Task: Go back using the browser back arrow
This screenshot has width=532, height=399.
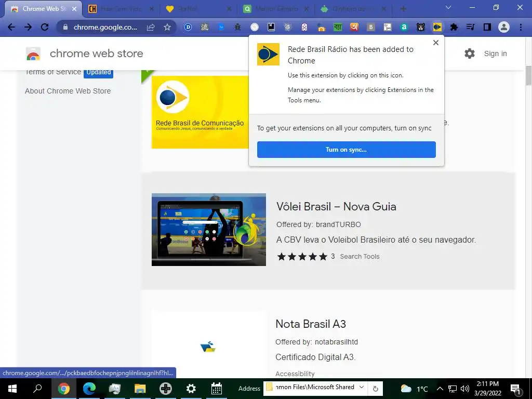Action: [11, 27]
